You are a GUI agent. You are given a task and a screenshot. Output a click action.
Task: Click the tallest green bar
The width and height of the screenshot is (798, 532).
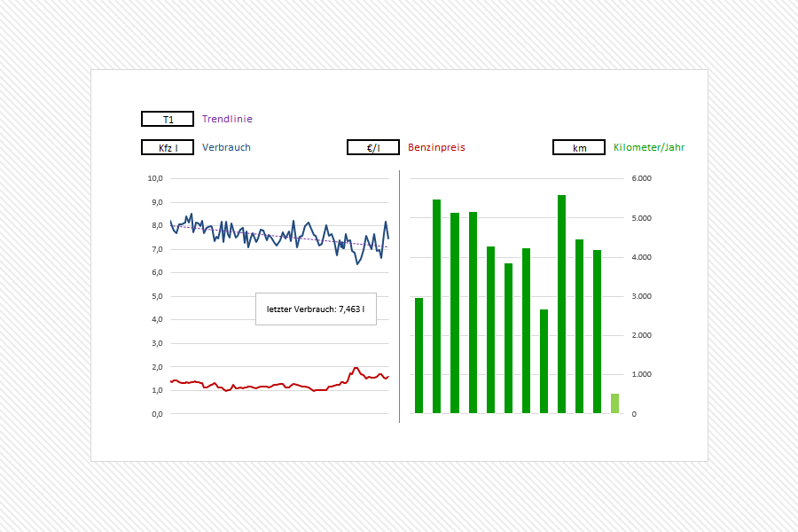point(561,301)
